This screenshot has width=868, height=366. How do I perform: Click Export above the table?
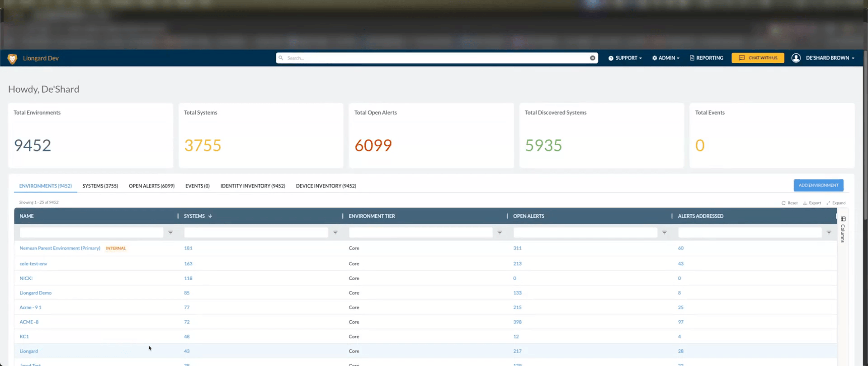812,203
